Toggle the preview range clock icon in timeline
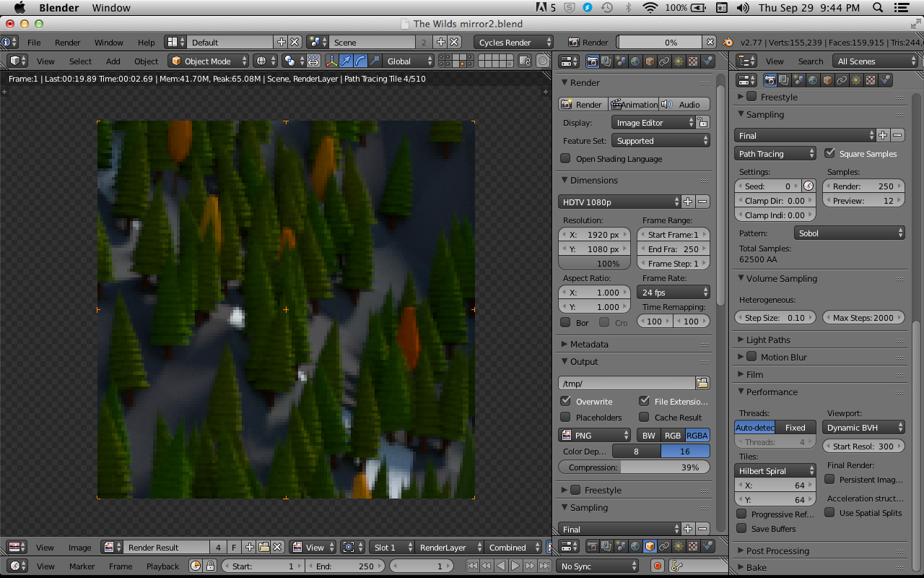This screenshot has height=578, width=924. [x=196, y=566]
